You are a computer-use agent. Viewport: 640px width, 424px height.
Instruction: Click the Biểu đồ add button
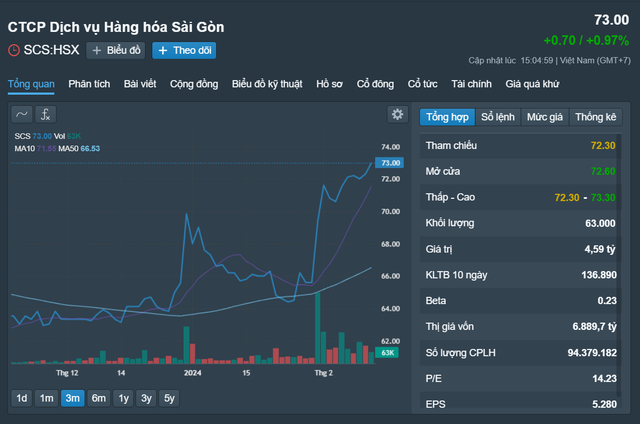click(x=116, y=50)
